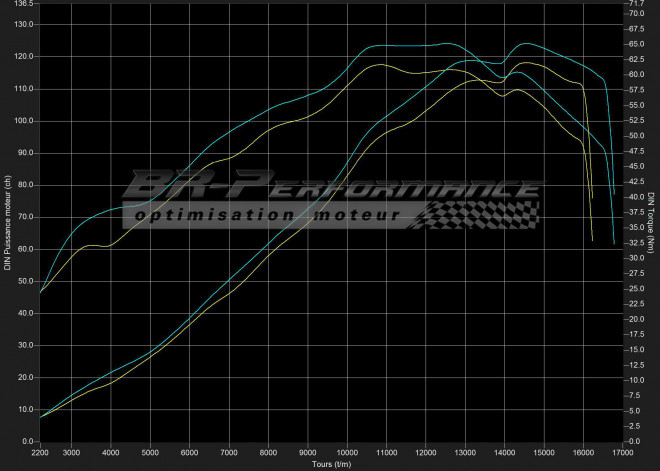Viewport: 660px width, 471px height.
Task: Click the 17000 tick on the x-axis
Action: point(622,452)
